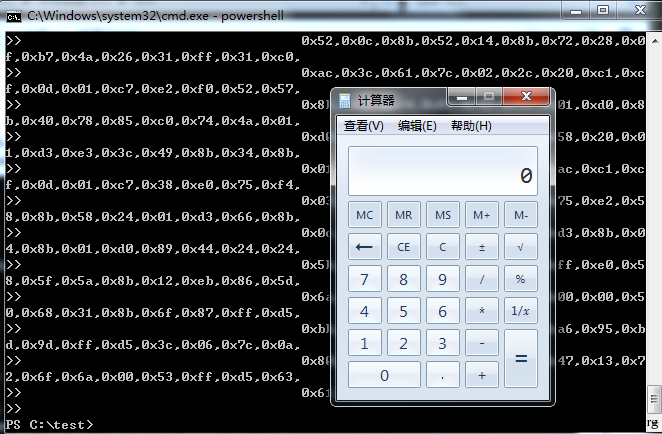Click the cmd.exe - powershell window title text

tap(155, 16)
